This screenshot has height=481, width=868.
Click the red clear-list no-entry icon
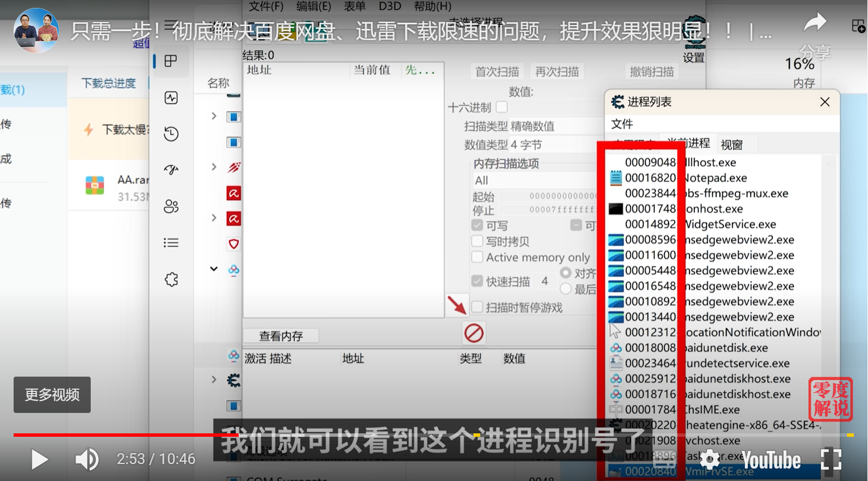click(x=474, y=333)
